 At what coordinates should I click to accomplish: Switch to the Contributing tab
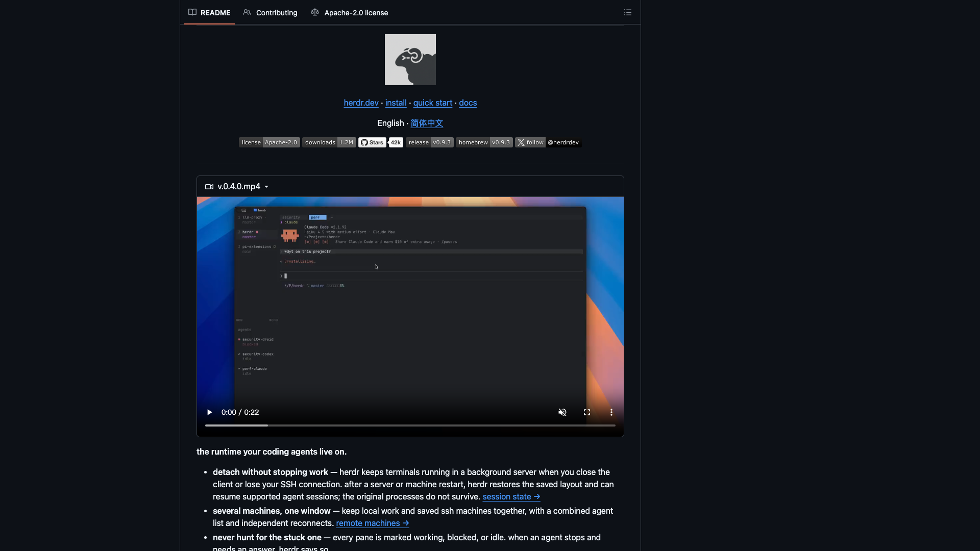coord(270,12)
